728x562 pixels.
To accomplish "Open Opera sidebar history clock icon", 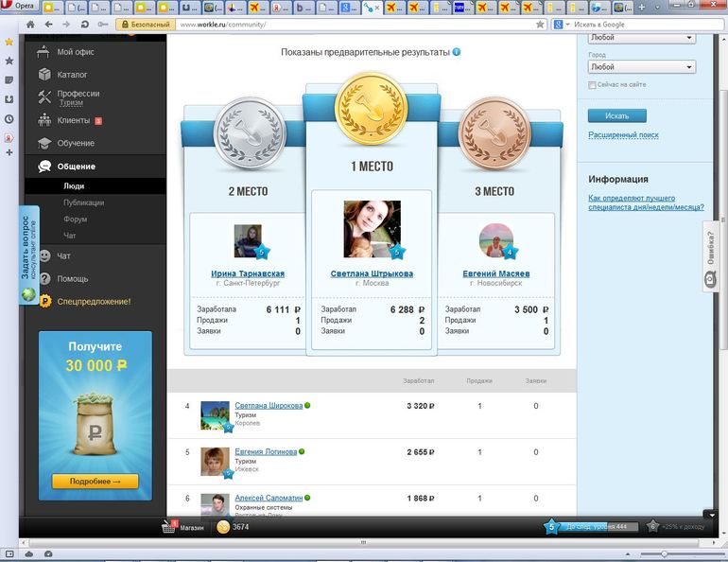I will click(9, 119).
